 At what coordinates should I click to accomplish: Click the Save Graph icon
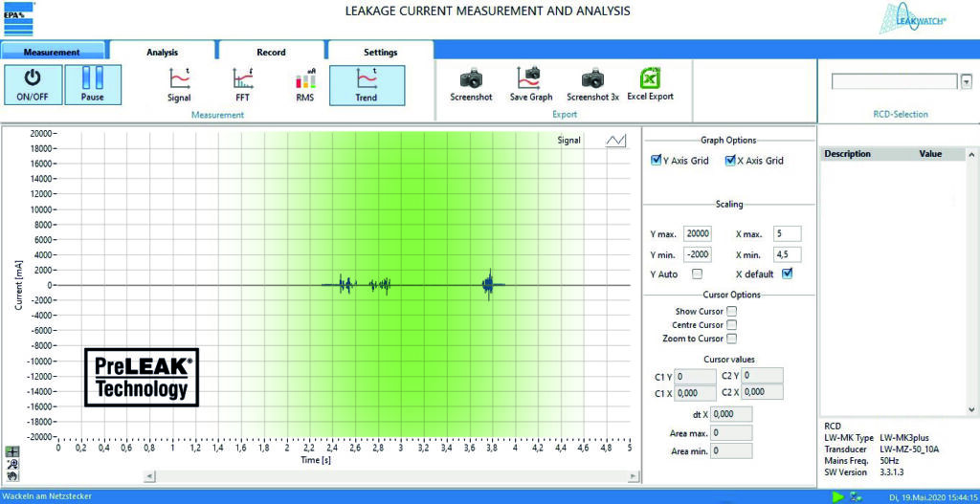click(530, 78)
